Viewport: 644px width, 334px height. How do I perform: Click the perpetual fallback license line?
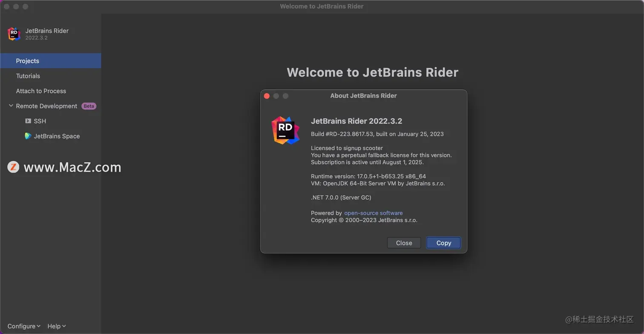point(381,155)
